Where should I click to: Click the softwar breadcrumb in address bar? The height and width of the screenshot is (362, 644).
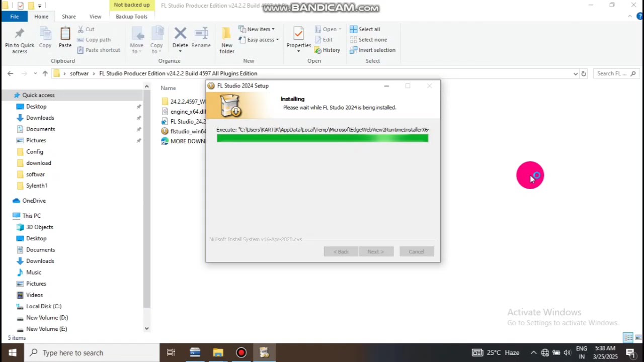(x=79, y=73)
